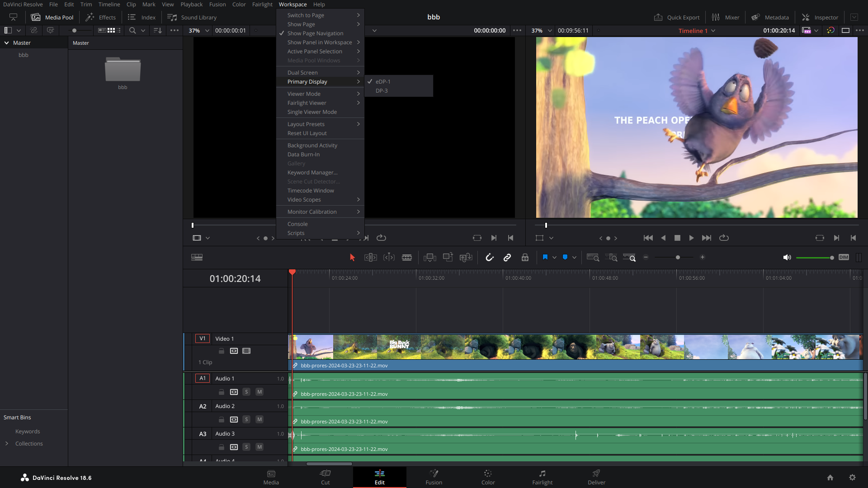868x488 pixels.
Task: Stop playback in timeline viewer
Action: [677, 238]
